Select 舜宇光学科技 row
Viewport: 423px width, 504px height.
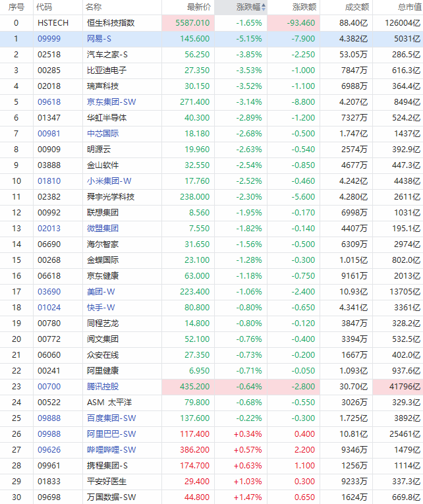point(211,197)
